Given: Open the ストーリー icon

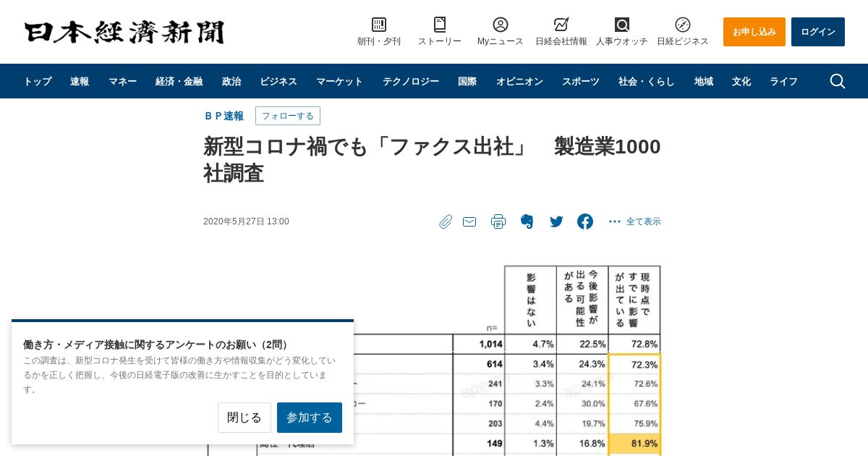Looking at the screenshot, I should [440, 25].
